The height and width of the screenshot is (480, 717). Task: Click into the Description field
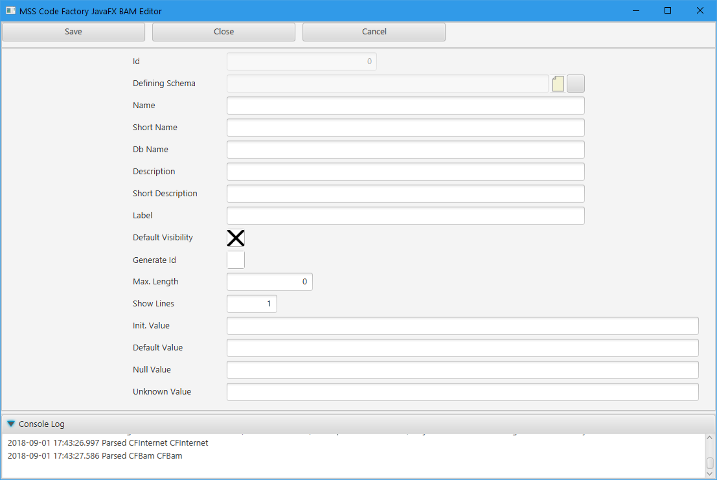click(x=405, y=172)
